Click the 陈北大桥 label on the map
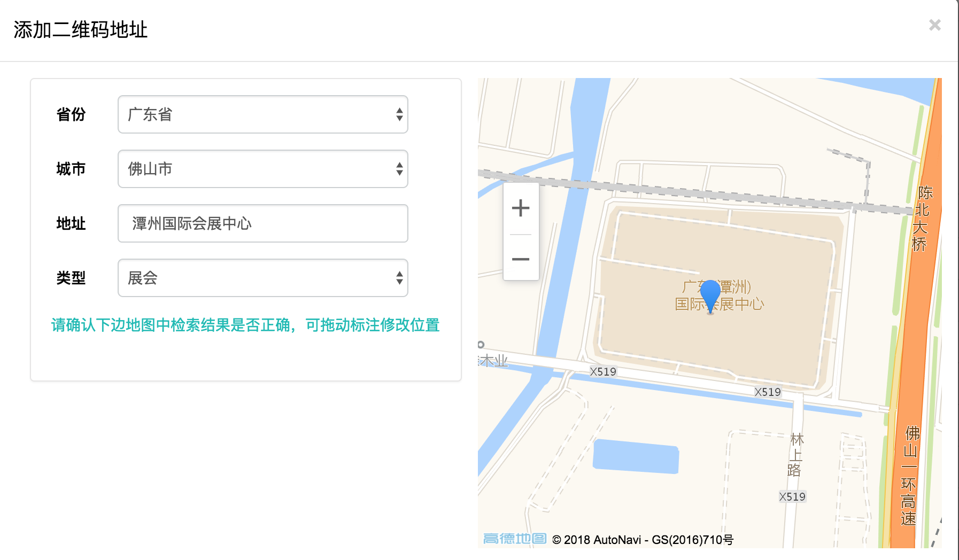The width and height of the screenshot is (959, 560). (922, 218)
